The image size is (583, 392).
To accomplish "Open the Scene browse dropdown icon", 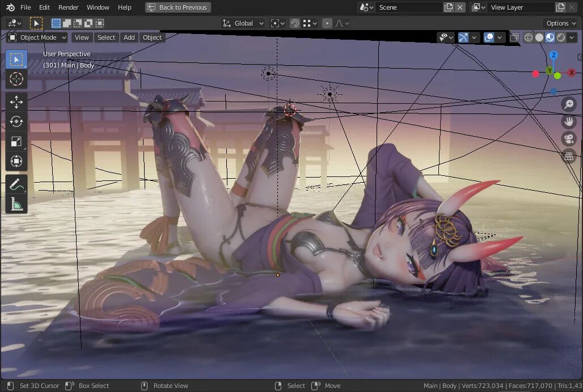I will 366,7.
